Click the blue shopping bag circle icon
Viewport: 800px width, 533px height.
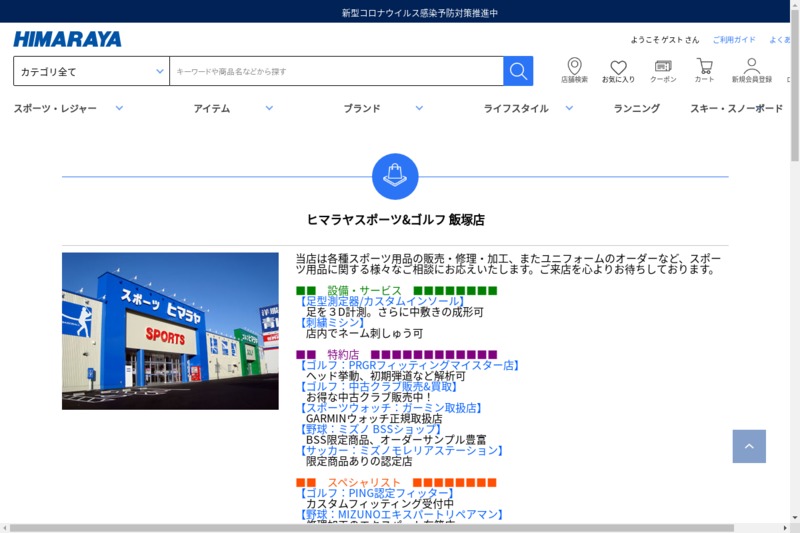(395, 176)
